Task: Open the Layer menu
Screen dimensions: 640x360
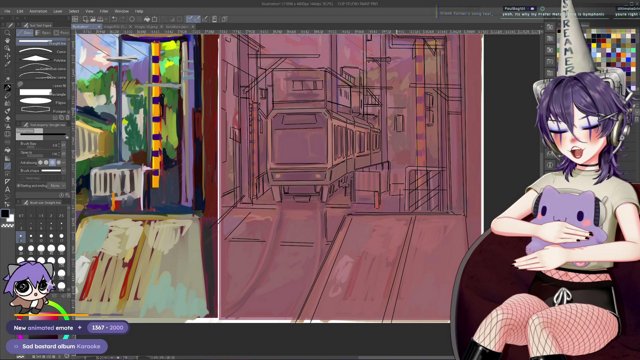Action: click(58, 11)
